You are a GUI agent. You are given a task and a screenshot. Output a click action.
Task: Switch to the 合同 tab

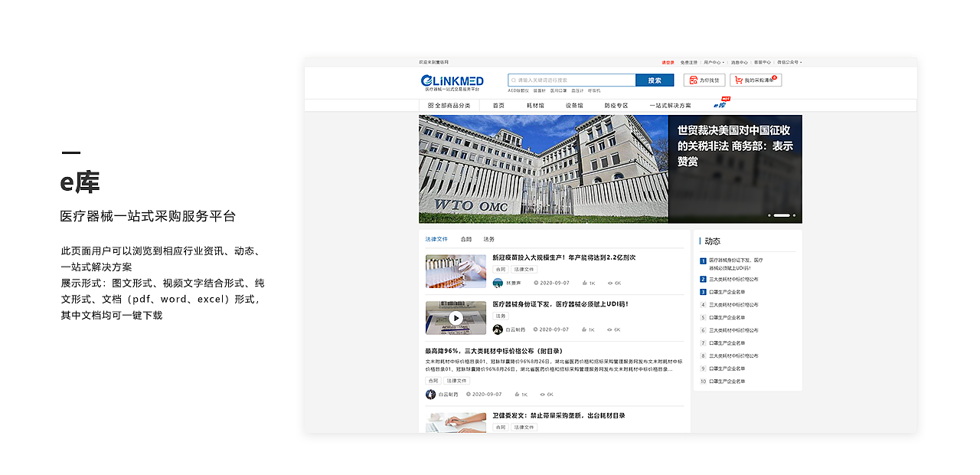[x=466, y=240]
